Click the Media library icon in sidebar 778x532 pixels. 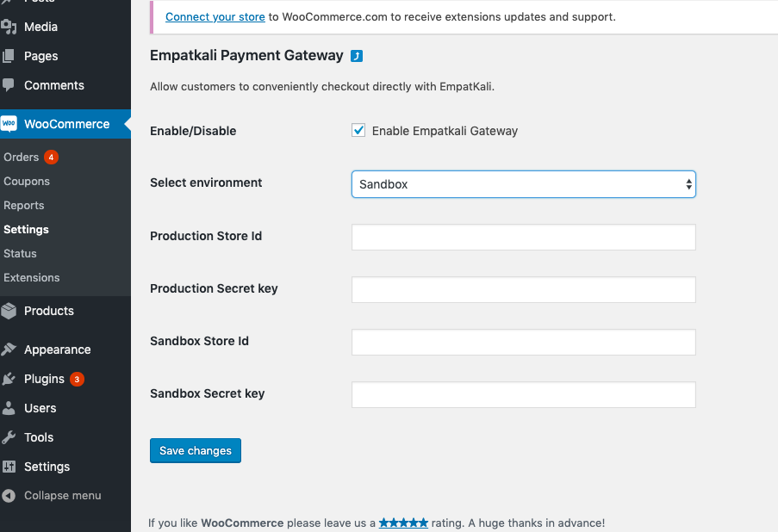9,27
